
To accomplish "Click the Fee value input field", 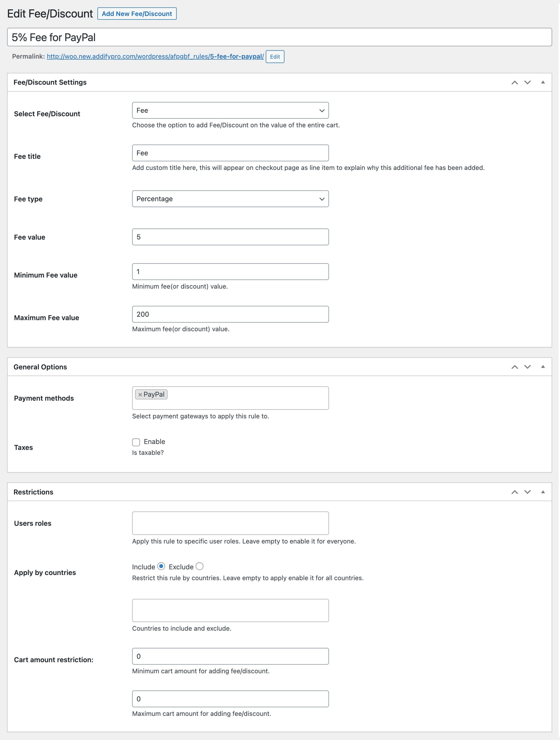I will 230,237.
